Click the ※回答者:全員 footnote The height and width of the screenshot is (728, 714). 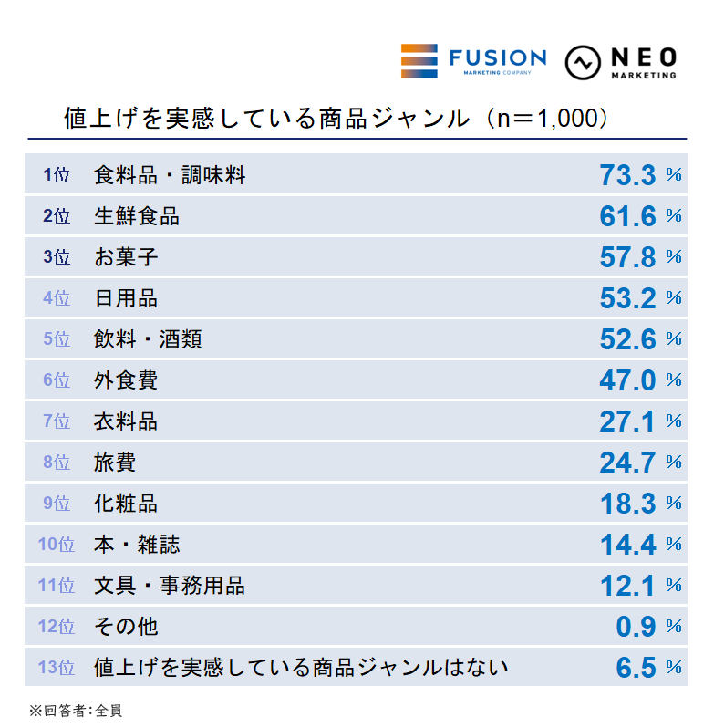click(75, 710)
